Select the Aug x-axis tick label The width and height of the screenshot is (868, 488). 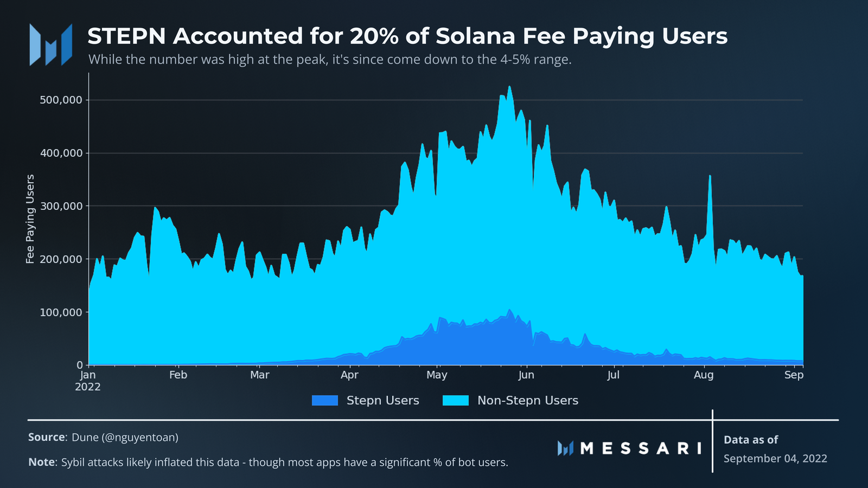click(x=704, y=375)
